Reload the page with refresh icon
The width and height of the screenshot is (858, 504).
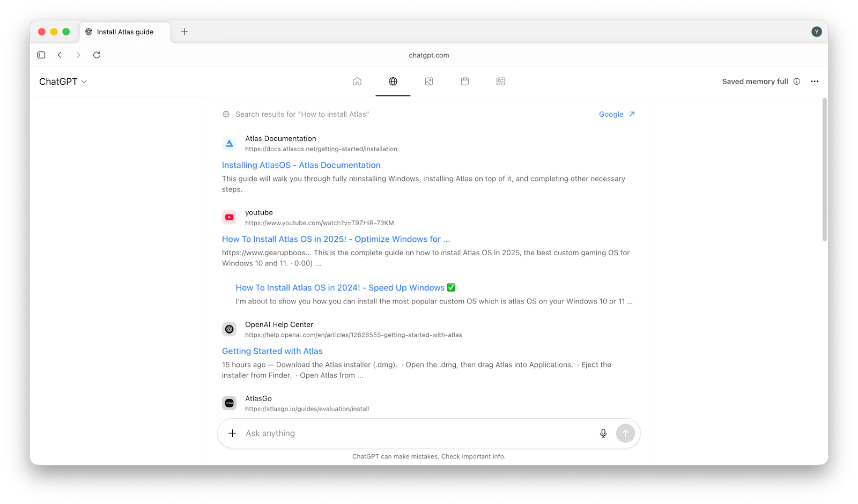point(97,55)
